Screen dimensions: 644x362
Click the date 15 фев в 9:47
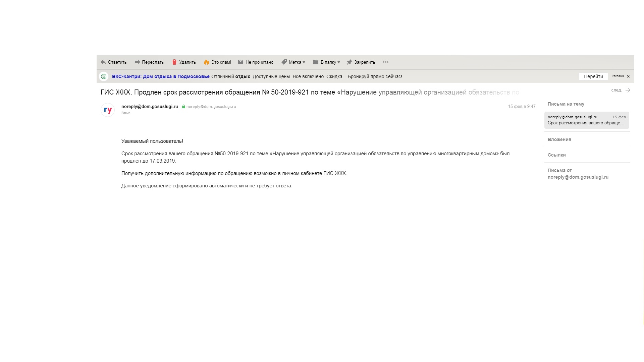pyautogui.click(x=522, y=106)
